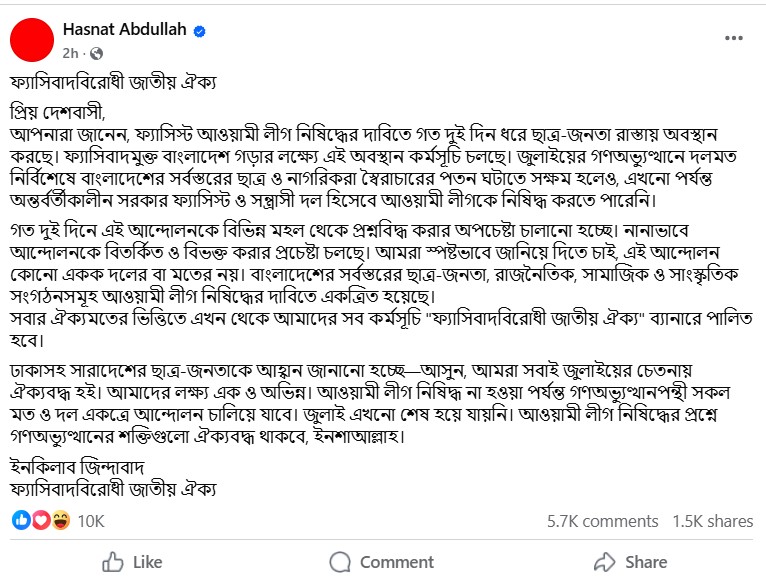Screen dimensions: 766x582
Task: Click the "Comment" button label
Action: [396, 562]
